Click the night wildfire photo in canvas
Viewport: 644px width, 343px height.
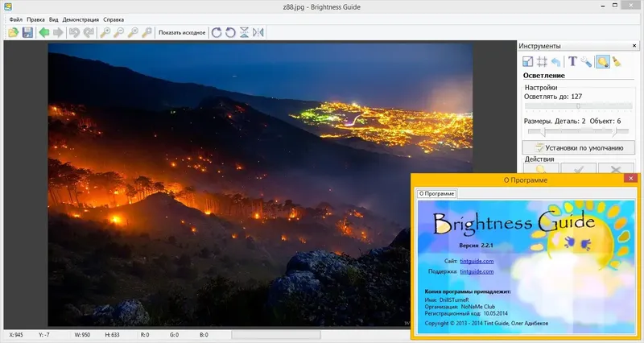pyautogui.click(x=260, y=185)
